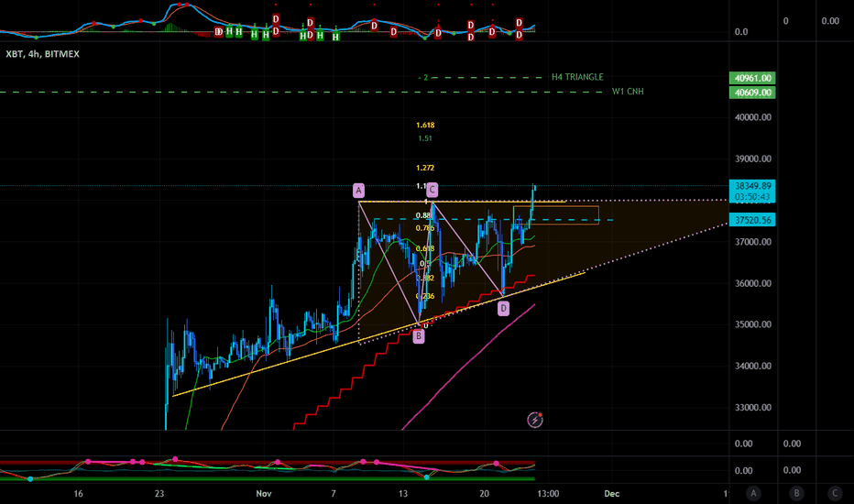
Task: Click the Nov label on time axis
Action: tap(264, 493)
